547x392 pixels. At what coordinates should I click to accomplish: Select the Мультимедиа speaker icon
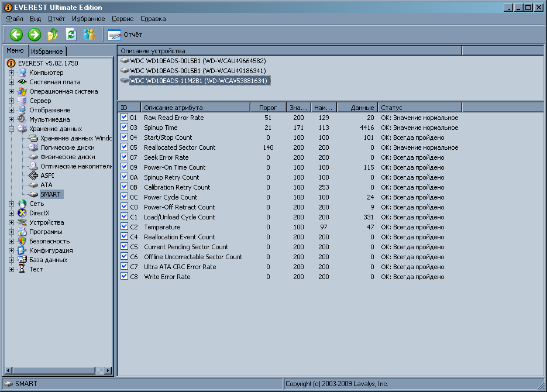(x=22, y=119)
